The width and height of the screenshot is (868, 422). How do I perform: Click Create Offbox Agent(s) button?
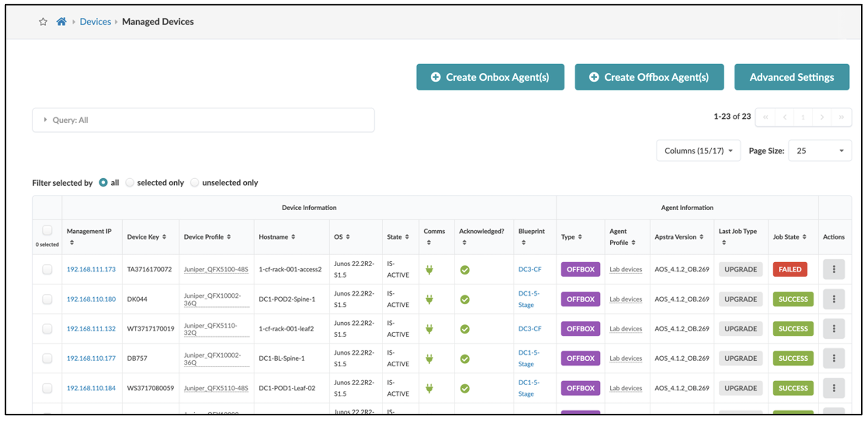[x=649, y=77]
